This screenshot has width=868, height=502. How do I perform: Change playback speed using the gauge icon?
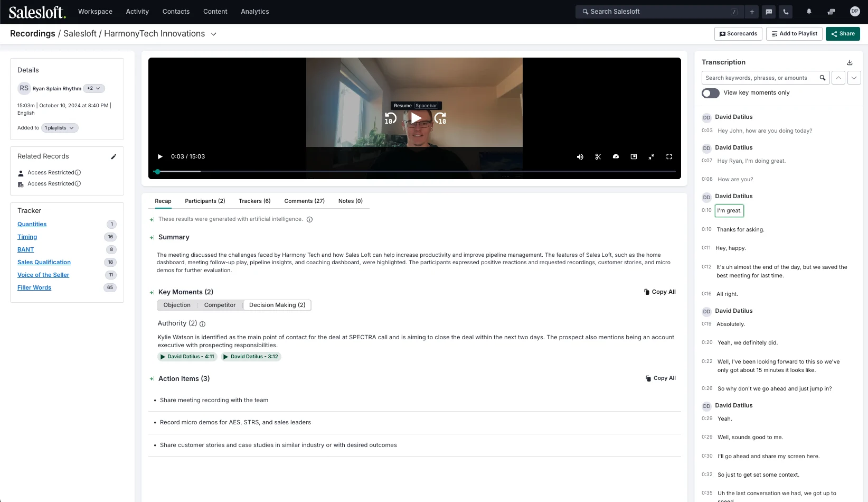[616, 156]
